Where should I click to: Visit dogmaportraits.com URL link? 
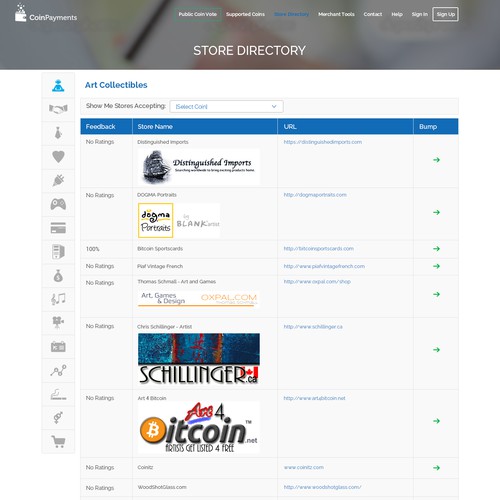(x=315, y=195)
